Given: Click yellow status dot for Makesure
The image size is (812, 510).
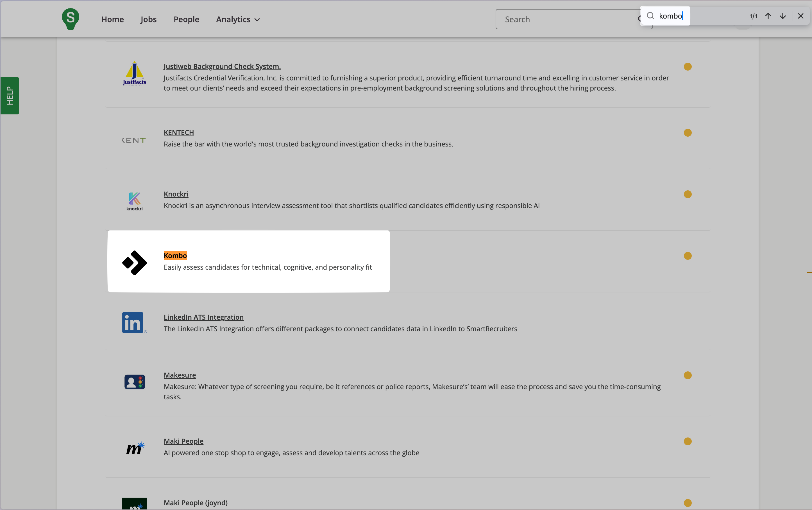Looking at the screenshot, I should coord(687,375).
